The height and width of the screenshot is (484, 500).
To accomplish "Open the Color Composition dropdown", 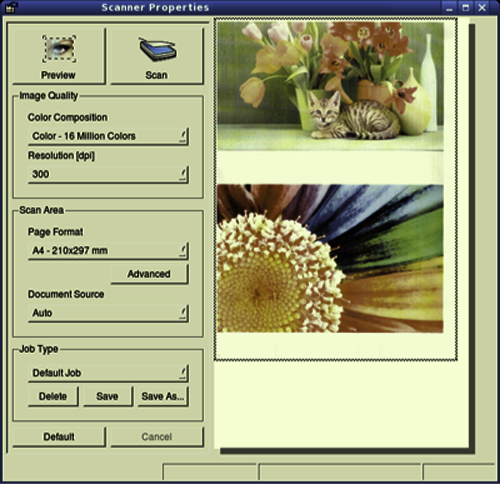I will coord(108,136).
